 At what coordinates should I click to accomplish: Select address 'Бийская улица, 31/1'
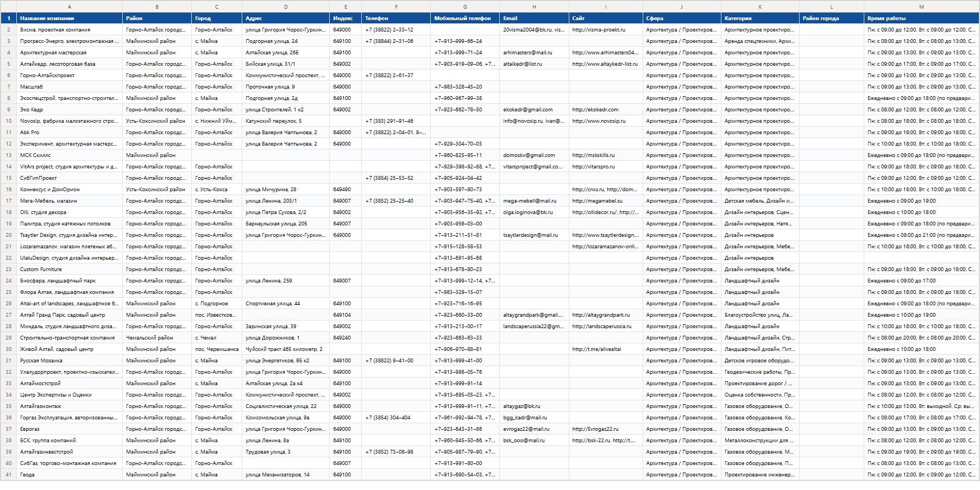[286, 64]
